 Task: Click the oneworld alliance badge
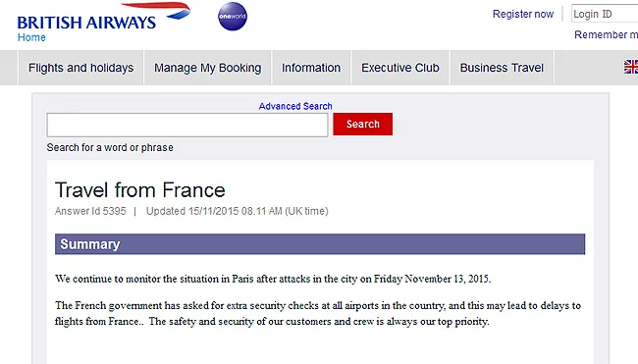tap(233, 17)
